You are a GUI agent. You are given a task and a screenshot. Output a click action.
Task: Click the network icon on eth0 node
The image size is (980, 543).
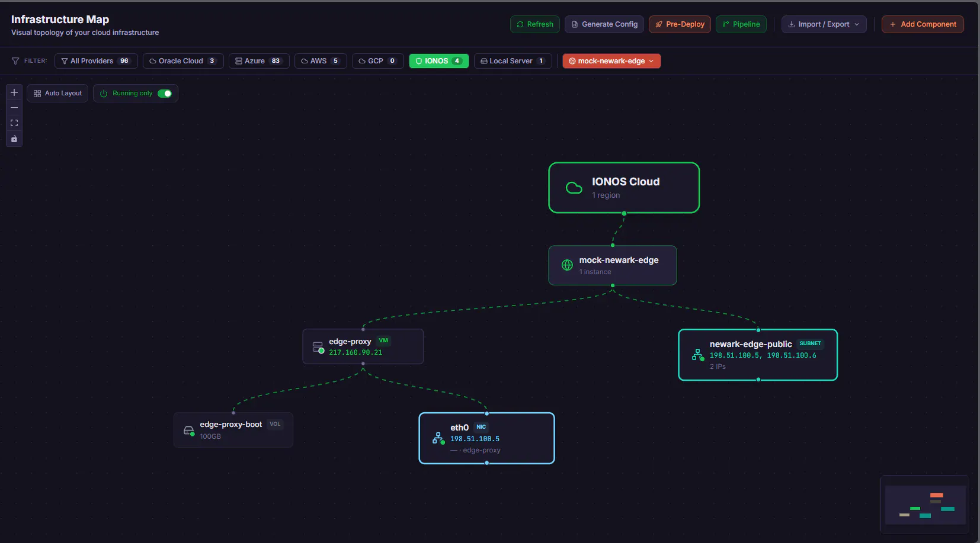(438, 438)
